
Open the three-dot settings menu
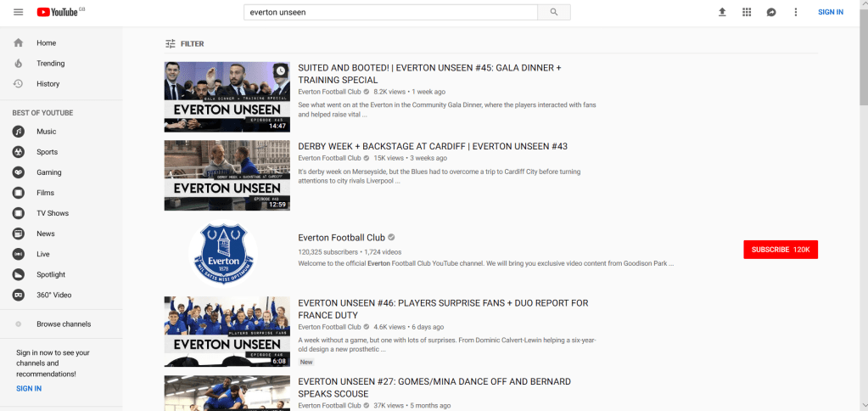(x=795, y=12)
